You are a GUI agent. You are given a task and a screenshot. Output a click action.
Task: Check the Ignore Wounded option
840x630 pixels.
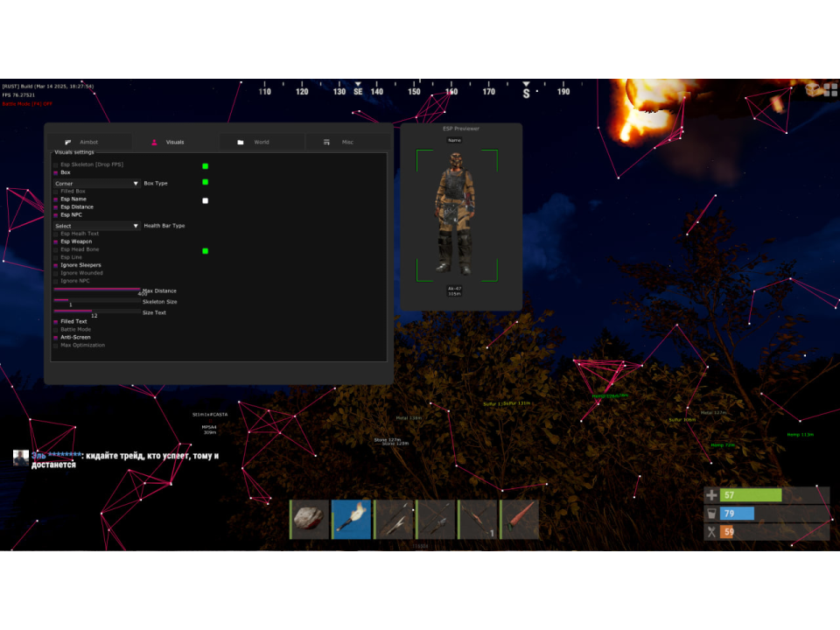pyautogui.click(x=56, y=273)
